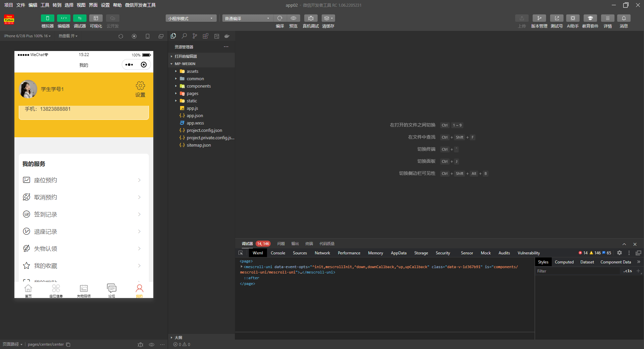Collapse the debugger panel with the up chevron
Screen dimensions: 644x349
pyautogui.click(x=624, y=244)
